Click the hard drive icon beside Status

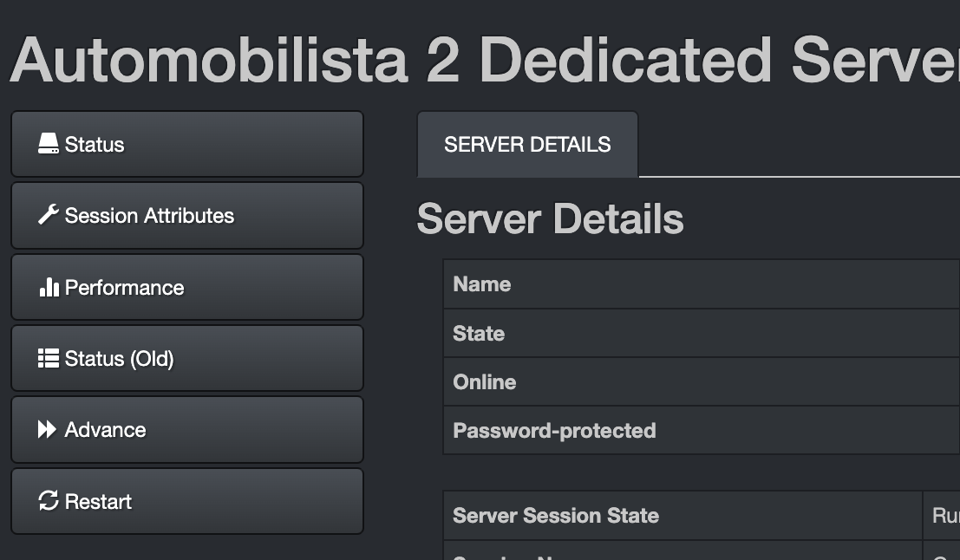coord(49,144)
